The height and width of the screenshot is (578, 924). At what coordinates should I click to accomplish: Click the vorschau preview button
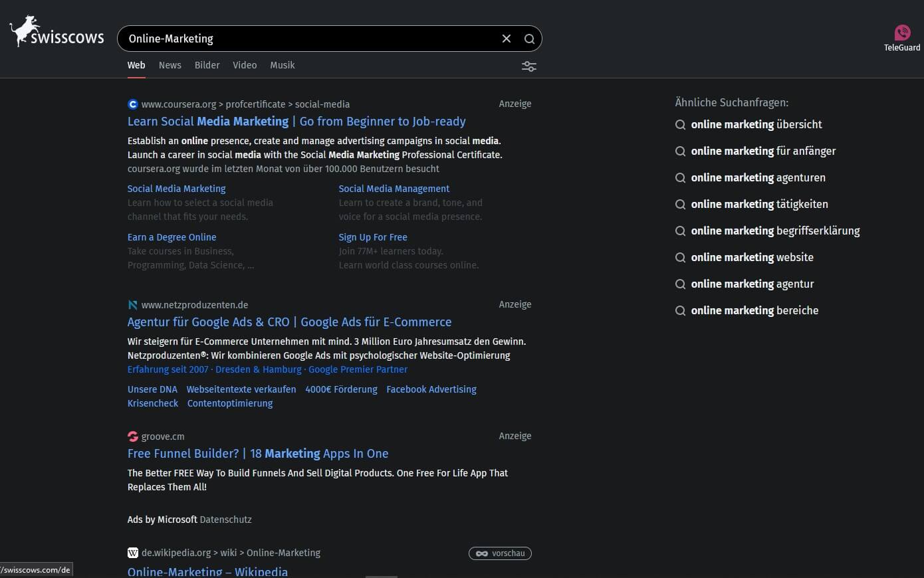[500, 553]
